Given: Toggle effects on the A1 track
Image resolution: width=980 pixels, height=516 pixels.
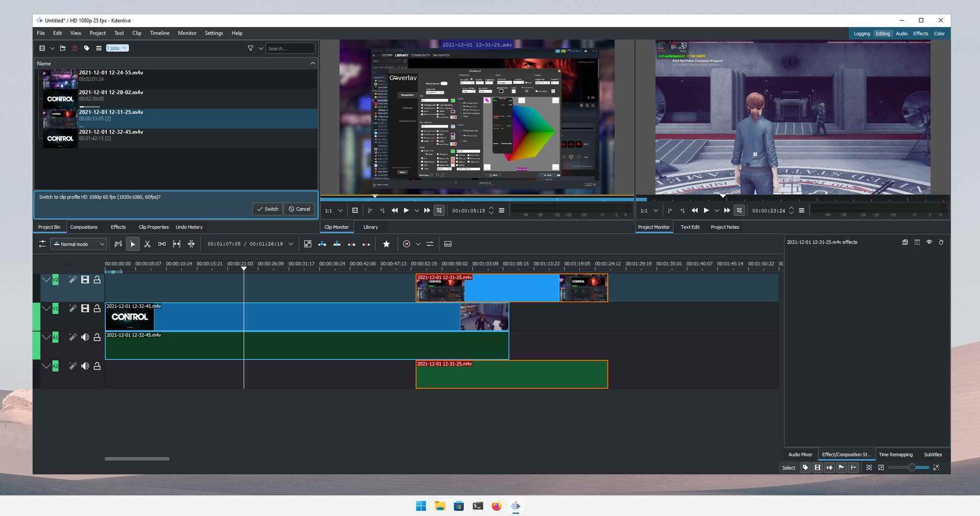Looking at the screenshot, I should click(x=72, y=337).
